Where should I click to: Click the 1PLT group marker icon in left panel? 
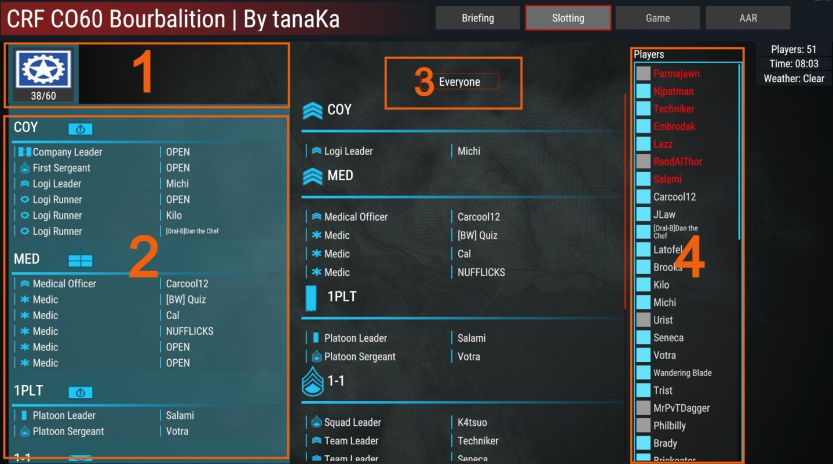click(80, 393)
